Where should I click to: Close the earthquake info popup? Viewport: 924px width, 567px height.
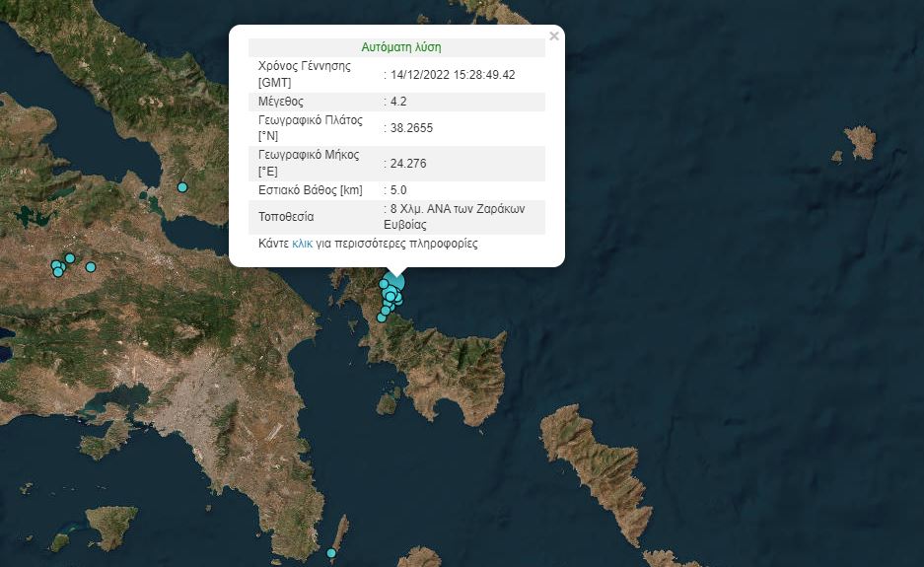(x=553, y=36)
